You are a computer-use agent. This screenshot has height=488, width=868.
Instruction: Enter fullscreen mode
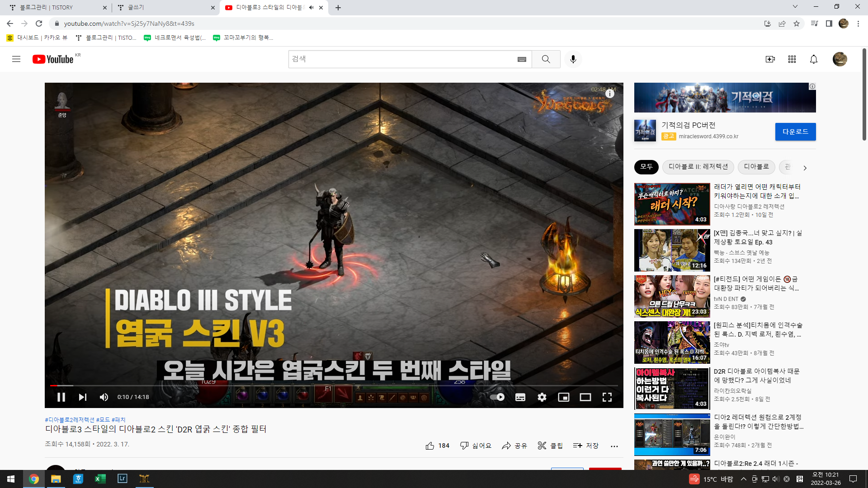(607, 397)
